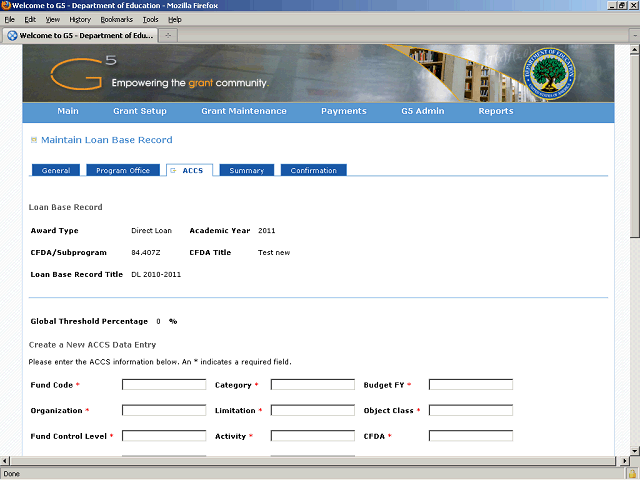
Task: Click the Fund Code input field
Action: (x=164, y=384)
